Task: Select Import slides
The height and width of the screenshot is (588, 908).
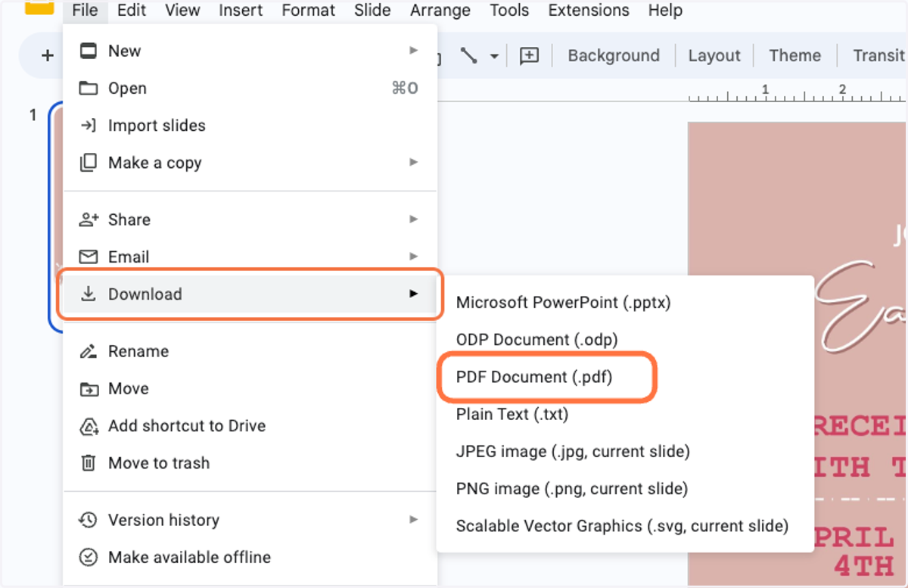Action: click(x=250, y=126)
